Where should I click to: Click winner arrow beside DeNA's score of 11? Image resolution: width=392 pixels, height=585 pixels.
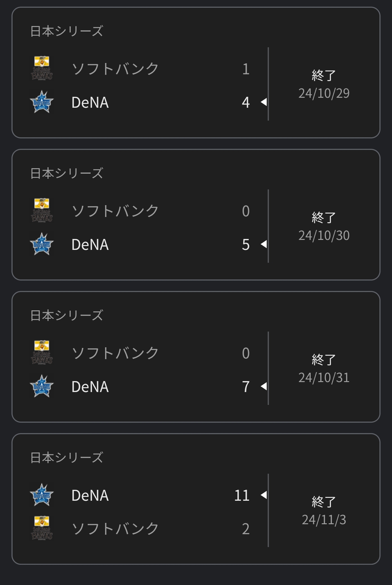pos(264,495)
